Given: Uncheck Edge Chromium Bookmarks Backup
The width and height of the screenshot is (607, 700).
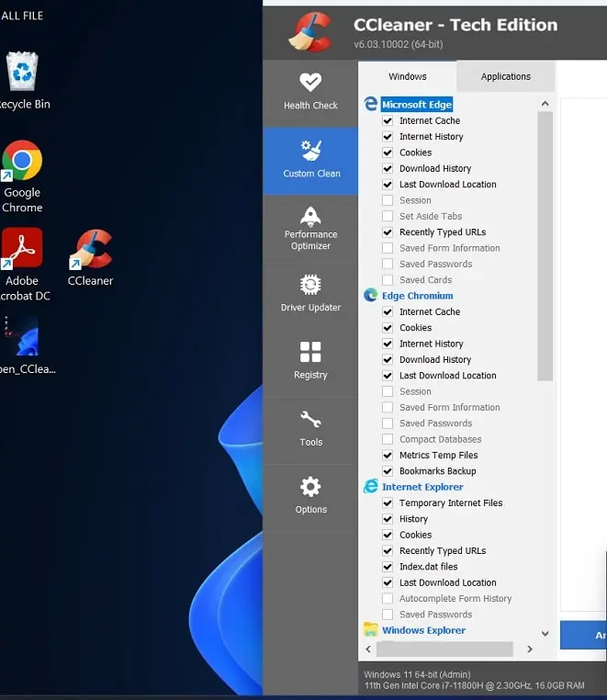Looking at the screenshot, I should pyautogui.click(x=388, y=471).
